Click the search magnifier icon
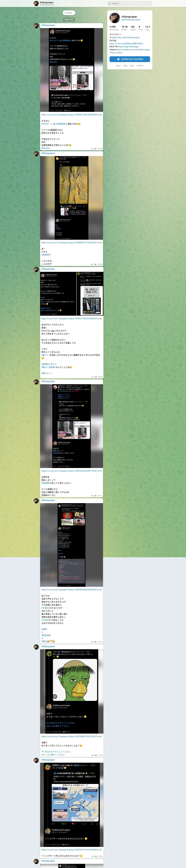This screenshot has height=868, width=186. tap(110, 3)
